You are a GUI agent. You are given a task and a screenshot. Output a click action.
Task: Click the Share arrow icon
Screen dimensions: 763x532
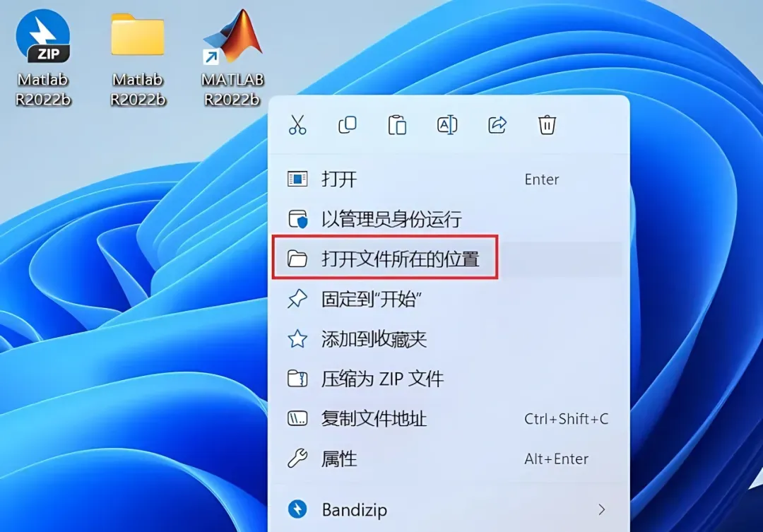click(x=497, y=125)
